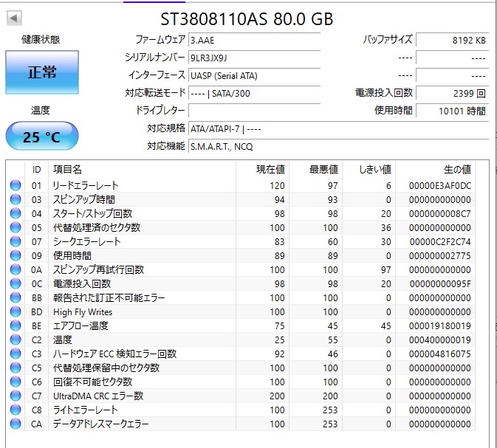Click status circle icon for row BB 報告された訂正不可能エラー
Viewport: 497px width, 448px height.
coord(16,297)
